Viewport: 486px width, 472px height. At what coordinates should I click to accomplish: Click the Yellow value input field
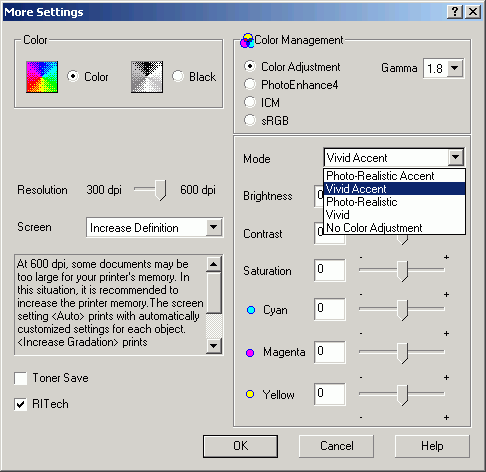[x=330, y=394]
